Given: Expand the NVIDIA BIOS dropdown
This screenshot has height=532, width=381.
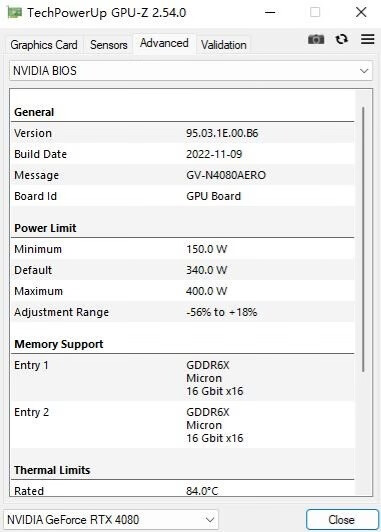Looking at the screenshot, I should [191, 71].
